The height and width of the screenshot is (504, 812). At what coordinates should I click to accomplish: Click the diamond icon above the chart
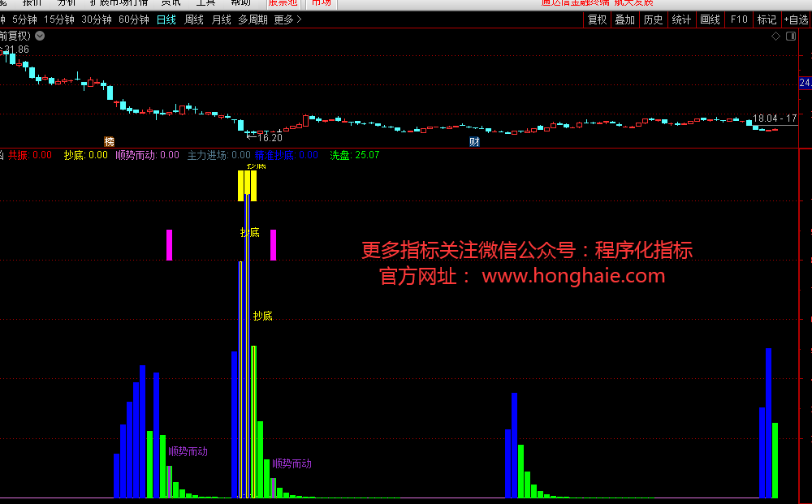776,37
